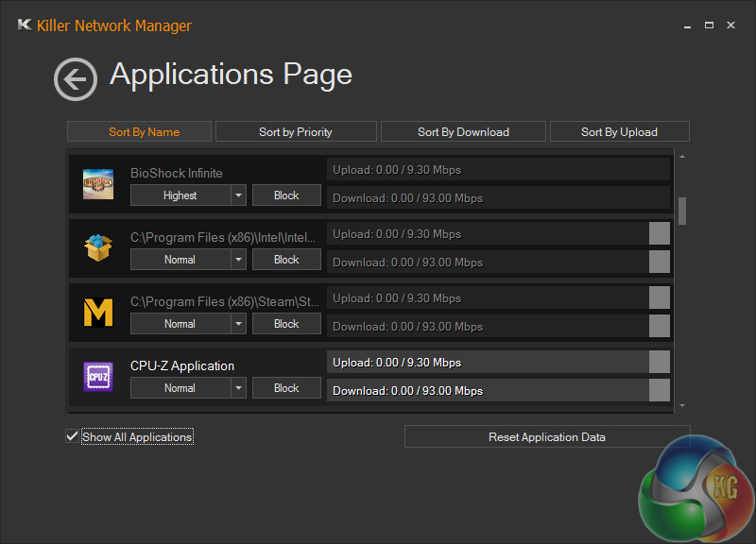Click the Intel package box icon

pos(98,247)
